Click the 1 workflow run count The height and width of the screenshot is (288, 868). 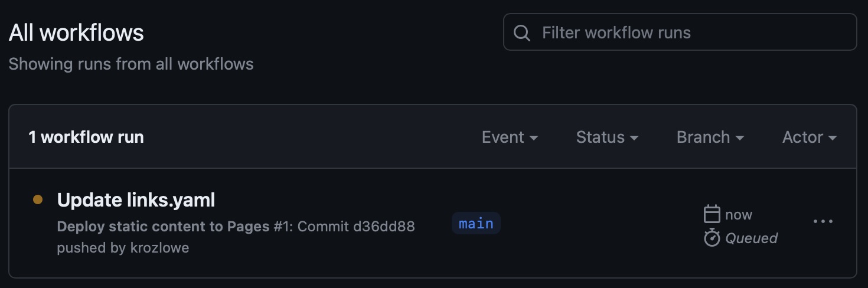86,138
